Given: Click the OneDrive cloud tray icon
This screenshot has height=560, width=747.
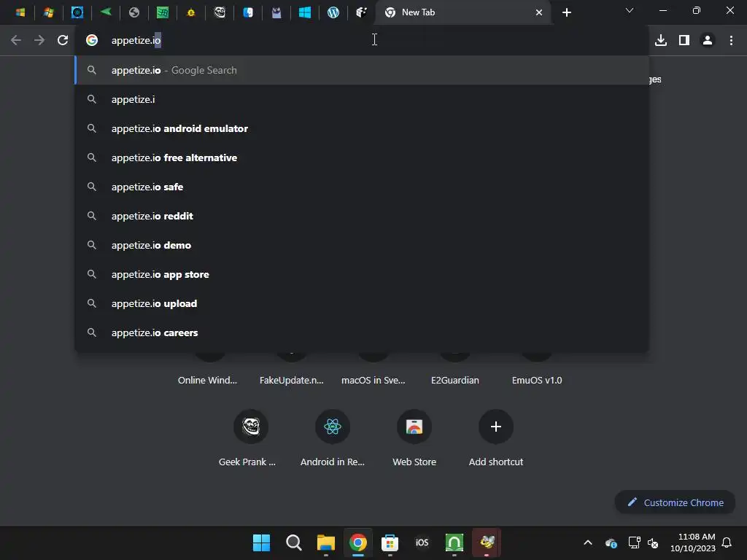Looking at the screenshot, I should 611,542.
